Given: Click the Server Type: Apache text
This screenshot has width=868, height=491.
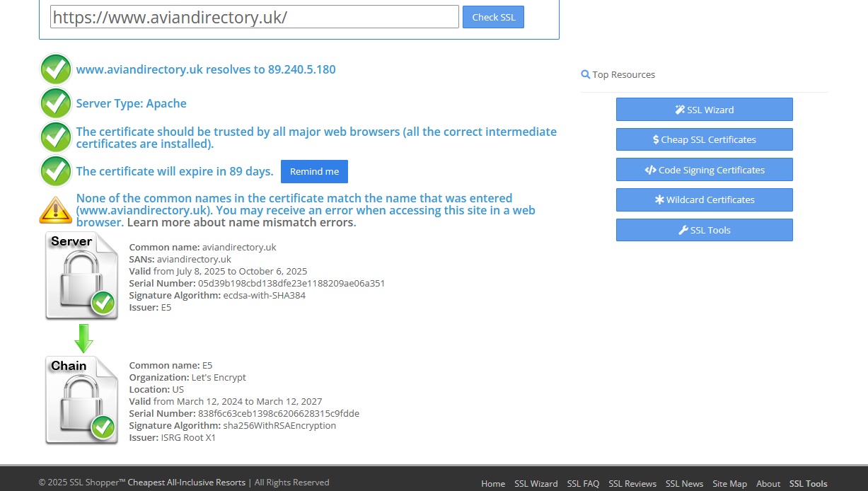Looking at the screenshot, I should (132, 103).
